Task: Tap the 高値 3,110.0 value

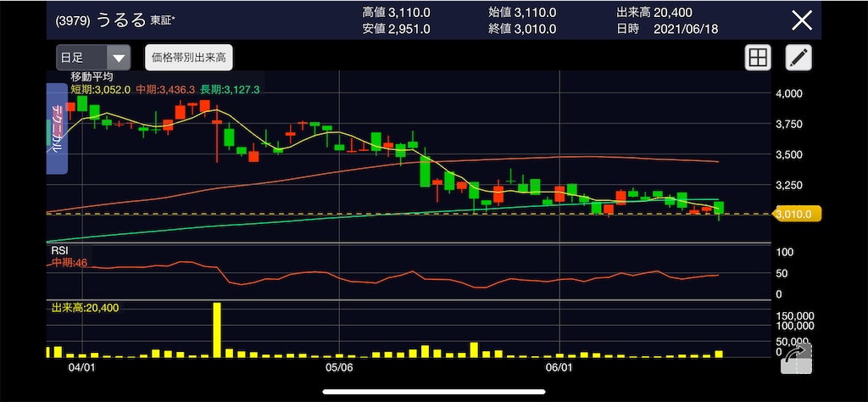Action: pos(396,12)
